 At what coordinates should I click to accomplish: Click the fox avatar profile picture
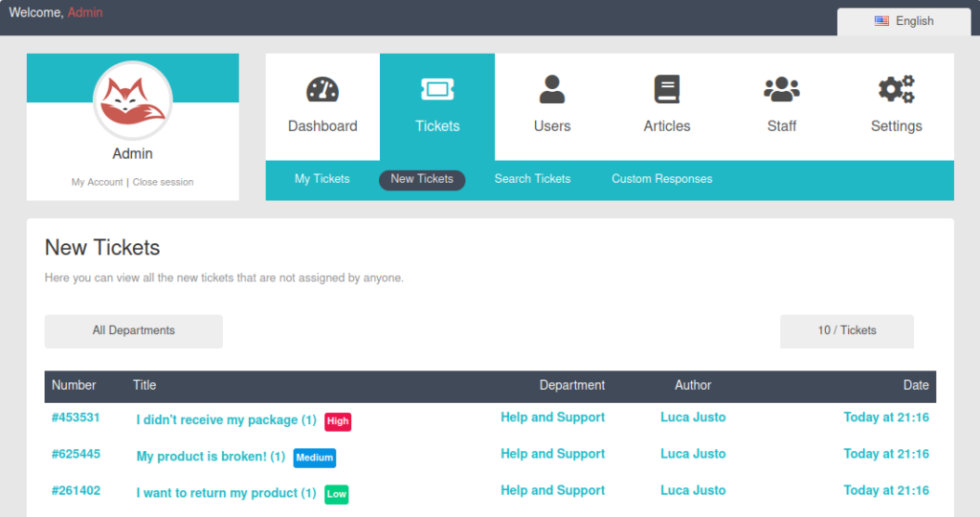click(133, 101)
